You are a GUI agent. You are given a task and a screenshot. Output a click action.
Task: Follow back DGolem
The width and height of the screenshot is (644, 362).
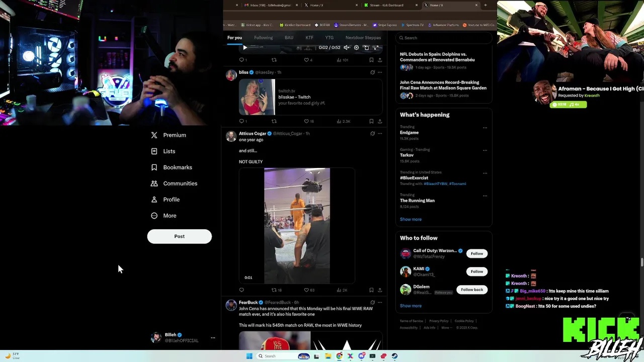pos(472,290)
